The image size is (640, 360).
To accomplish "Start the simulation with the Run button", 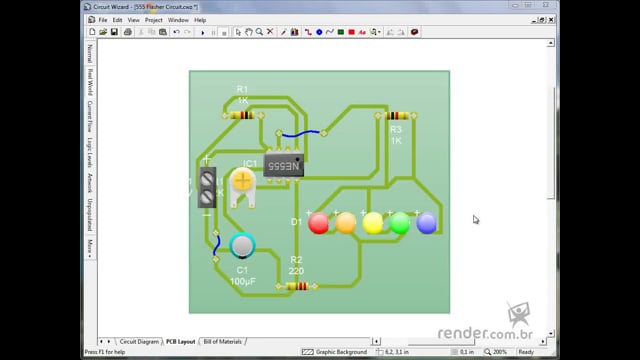I will pyautogui.click(x=202, y=32).
